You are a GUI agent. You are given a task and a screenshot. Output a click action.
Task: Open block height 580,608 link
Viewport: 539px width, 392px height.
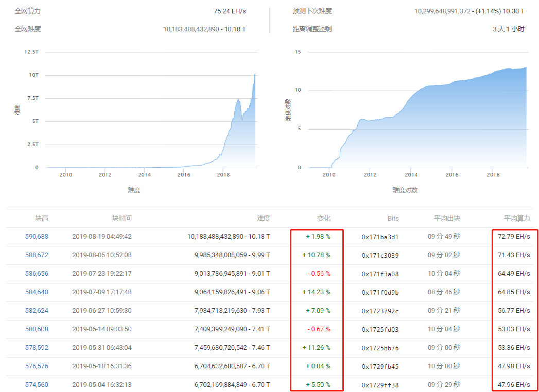pos(37,329)
